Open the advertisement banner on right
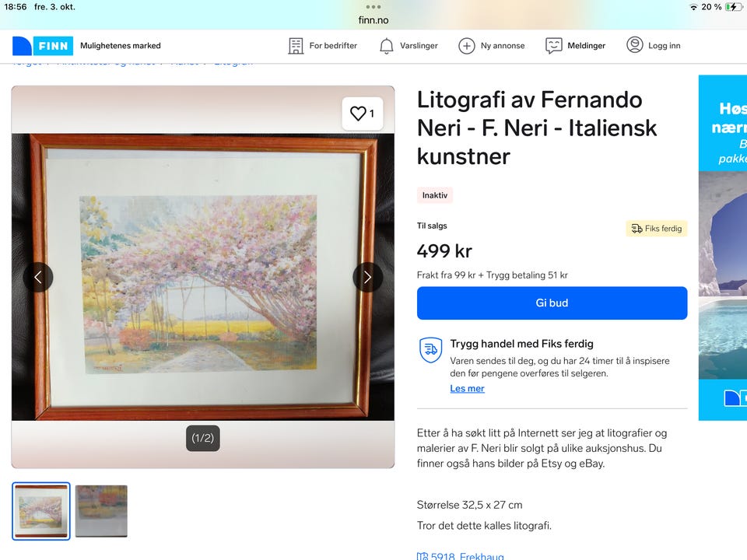 coord(722,247)
